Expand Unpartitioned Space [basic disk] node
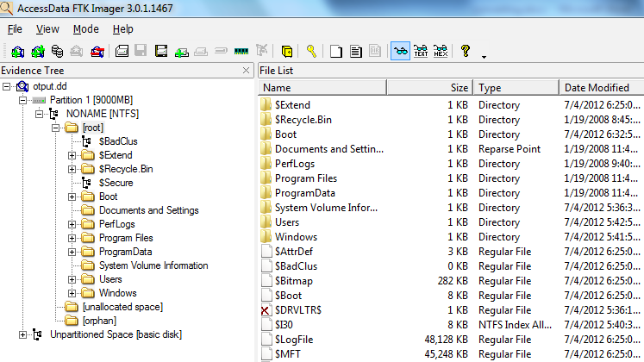 [22, 335]
